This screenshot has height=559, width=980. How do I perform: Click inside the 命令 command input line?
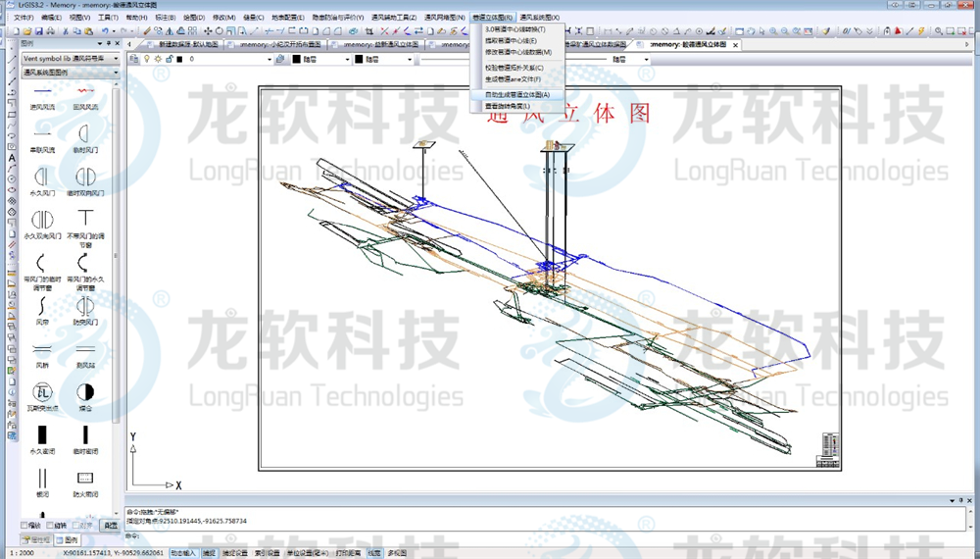pos(490,535)
